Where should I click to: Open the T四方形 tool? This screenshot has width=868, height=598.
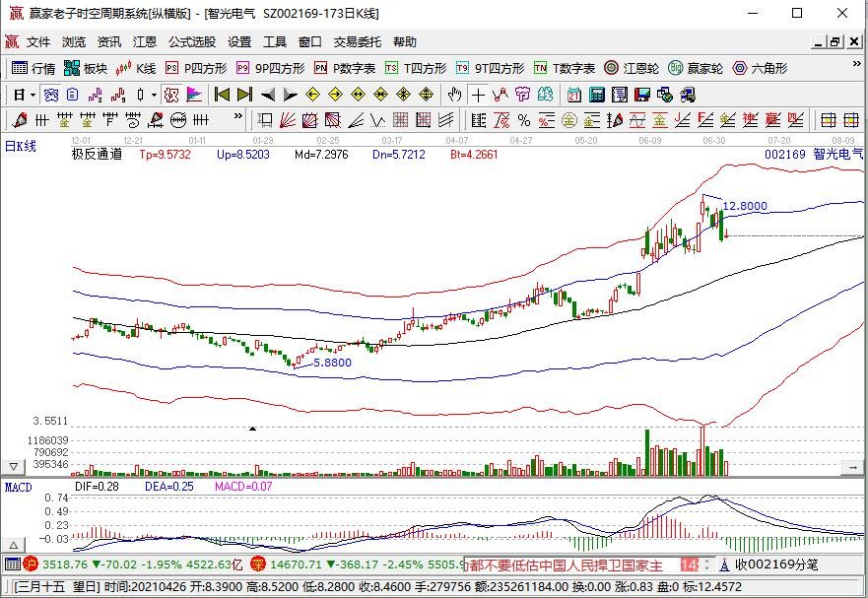(416, 68)
